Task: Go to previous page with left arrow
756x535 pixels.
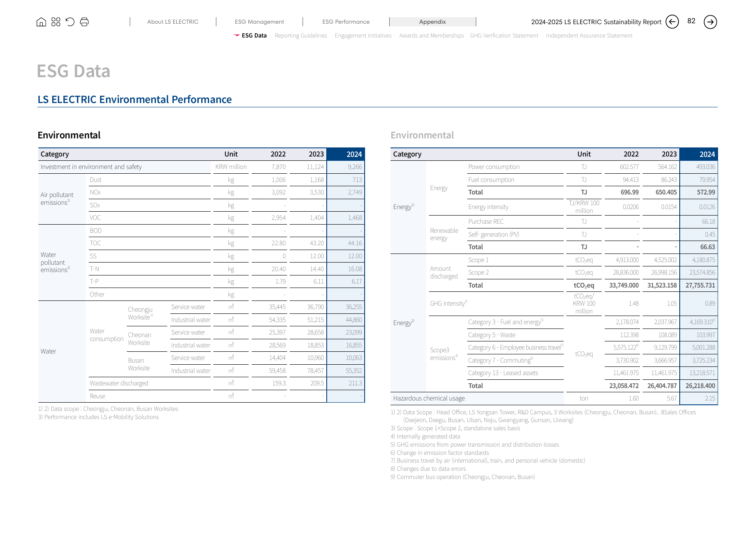Action: coord(672,22)
